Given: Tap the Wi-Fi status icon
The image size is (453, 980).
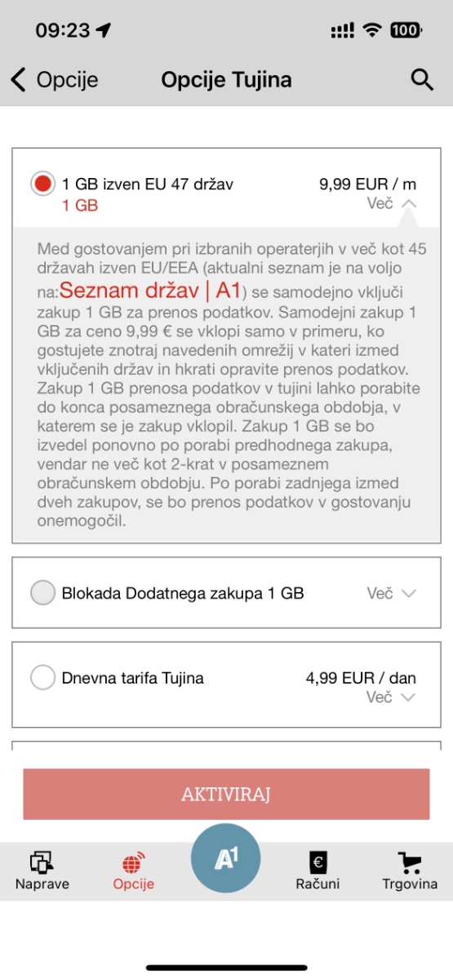Looking at the screenshot, I should click(373, 30).
